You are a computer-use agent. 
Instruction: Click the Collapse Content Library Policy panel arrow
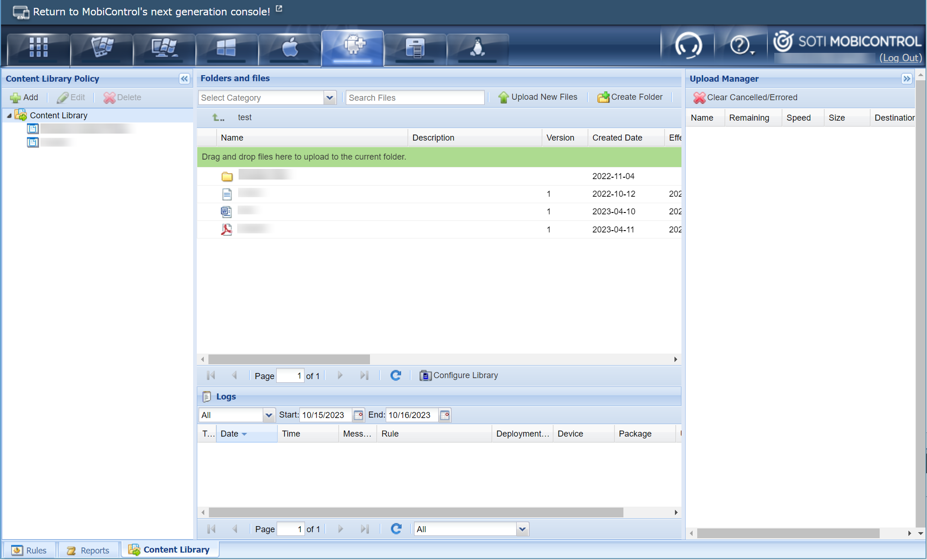pyautogui.click(x=184, y=79)
